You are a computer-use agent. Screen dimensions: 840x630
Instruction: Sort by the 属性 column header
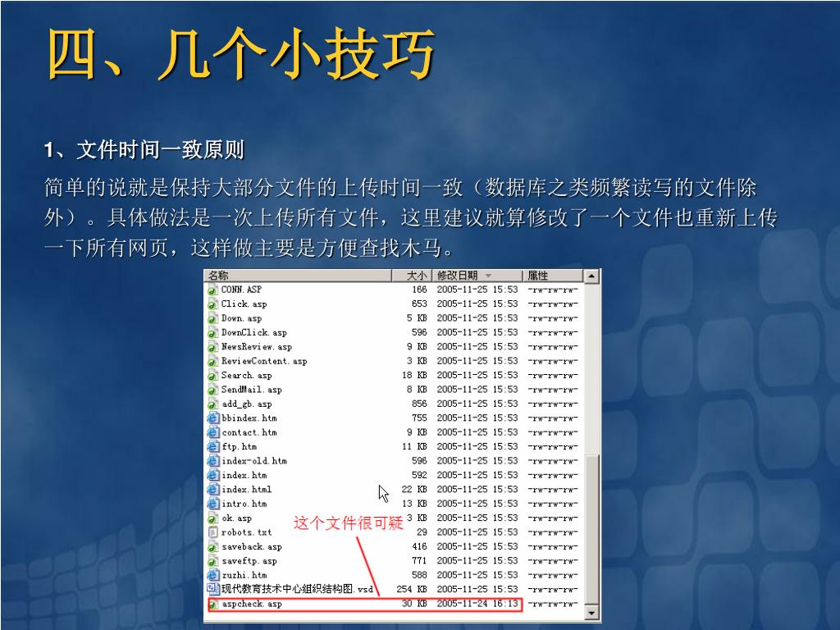pos(552,276)
